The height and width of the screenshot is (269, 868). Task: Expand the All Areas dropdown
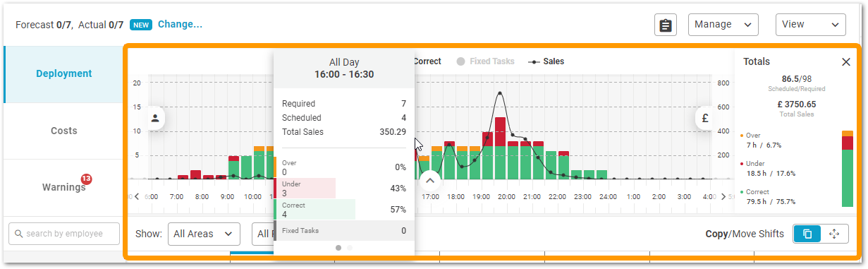204,234
